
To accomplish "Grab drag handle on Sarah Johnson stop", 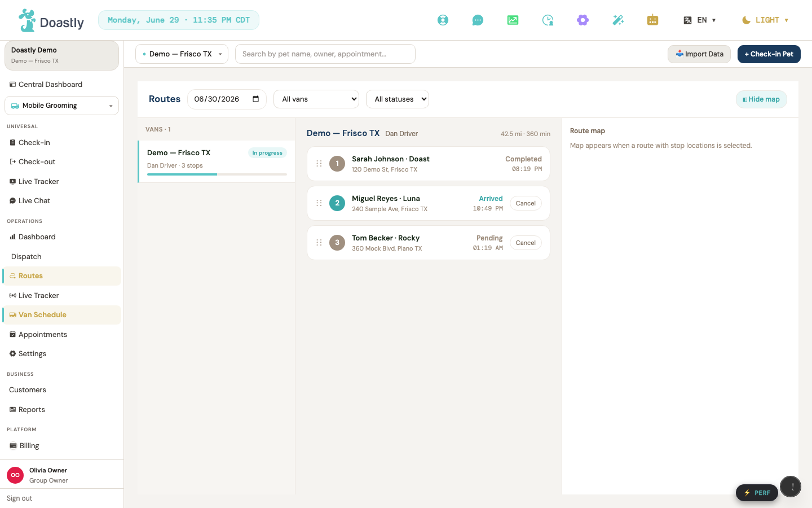I will coord(319,164).
